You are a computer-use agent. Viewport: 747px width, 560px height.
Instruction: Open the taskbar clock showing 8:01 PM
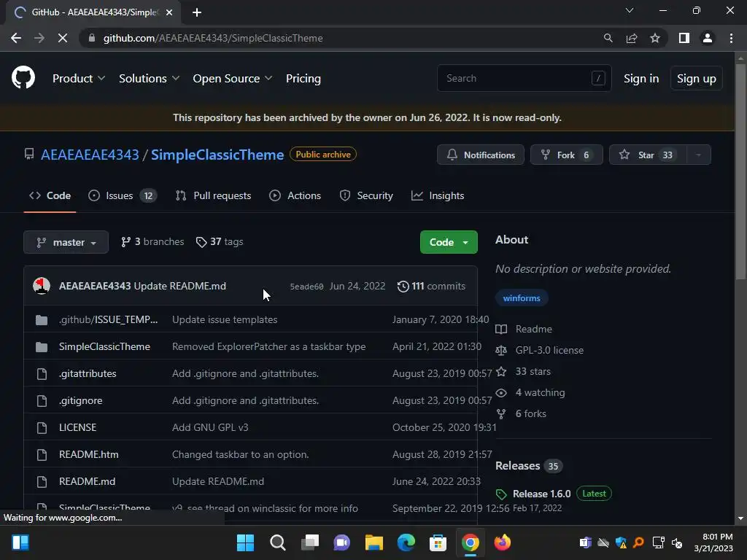(713, 542)
